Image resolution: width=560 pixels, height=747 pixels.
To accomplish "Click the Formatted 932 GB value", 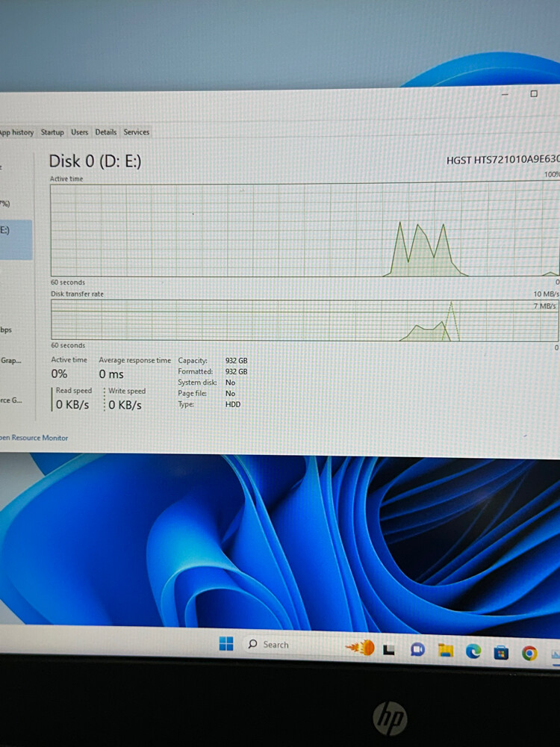I will [x=236, y=371].
